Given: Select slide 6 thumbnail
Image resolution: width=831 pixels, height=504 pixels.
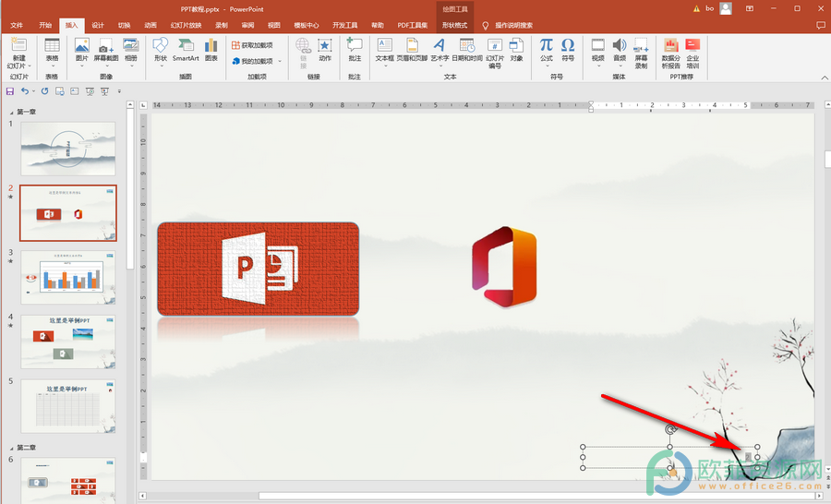Looking at the screenshot, I should tap(67, 480).
